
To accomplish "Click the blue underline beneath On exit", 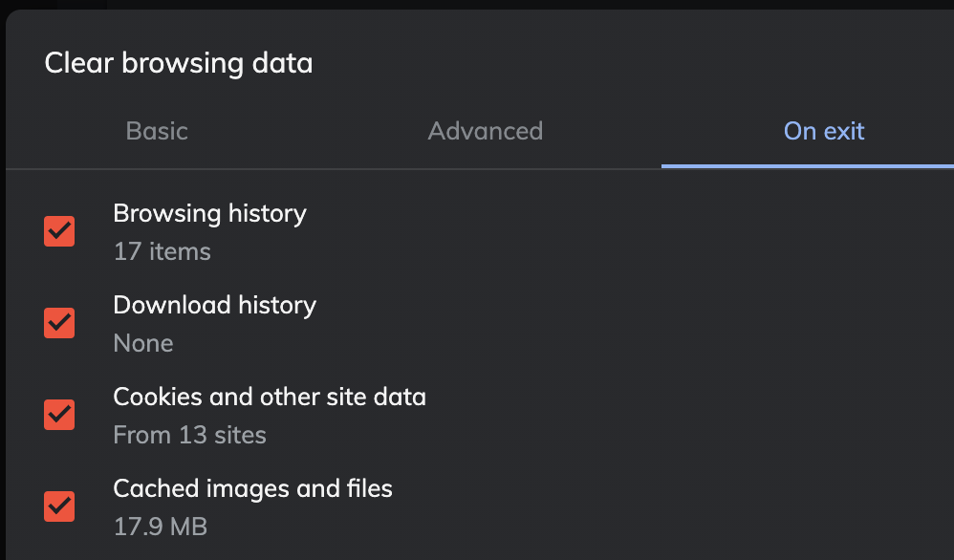I will coord(807,166).
